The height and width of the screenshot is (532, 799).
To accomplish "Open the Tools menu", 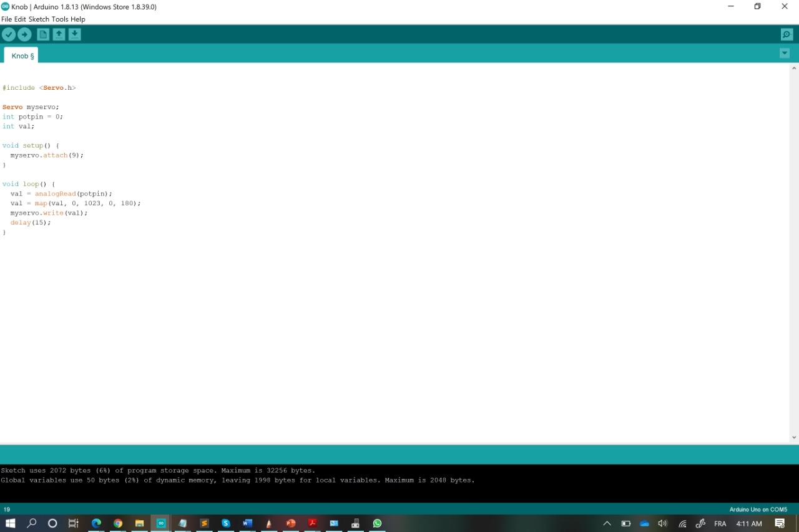I will point(60,19).
